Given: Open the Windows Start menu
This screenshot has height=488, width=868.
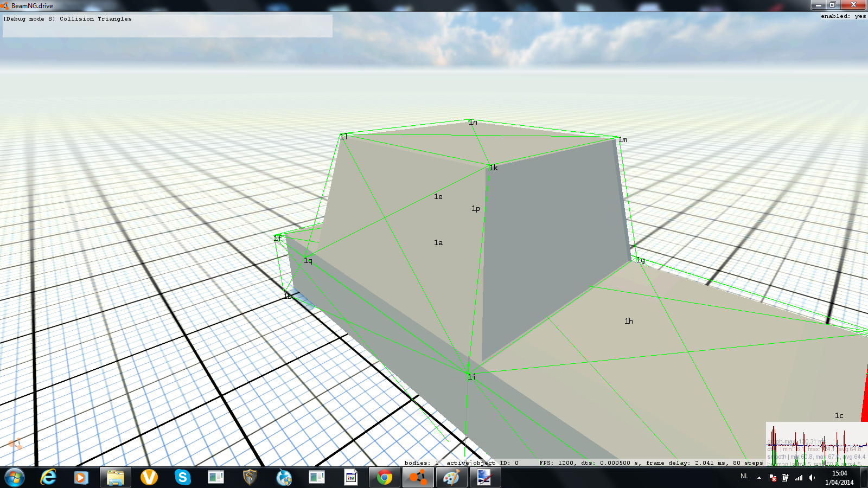Looking at the screenshot, I should click(15, 478).
